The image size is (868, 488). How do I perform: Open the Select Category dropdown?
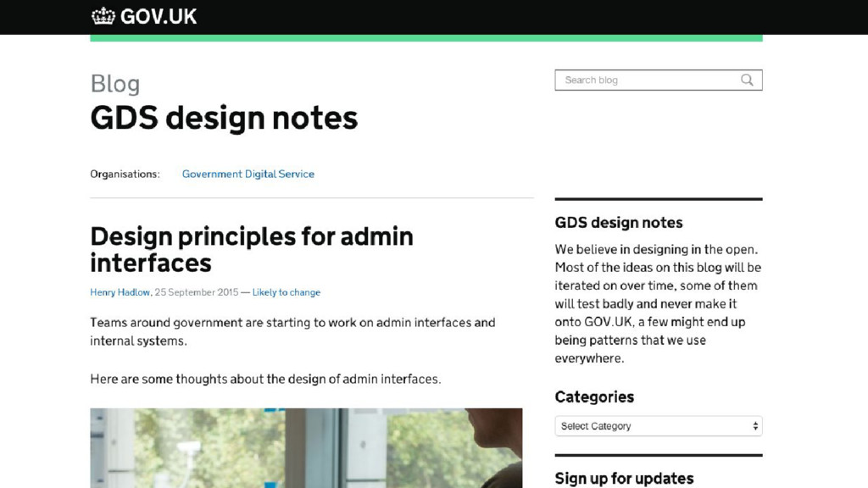coord(658,426)
